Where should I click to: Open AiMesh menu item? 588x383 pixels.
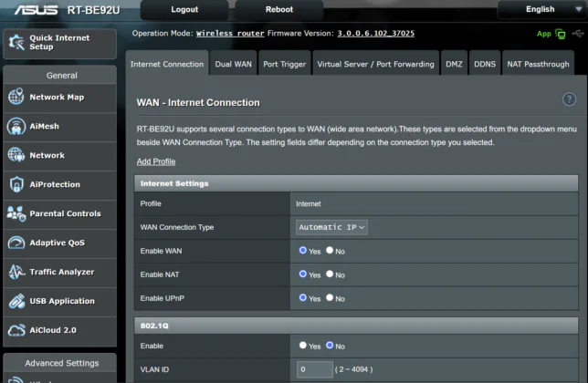[x=60, y=126]
